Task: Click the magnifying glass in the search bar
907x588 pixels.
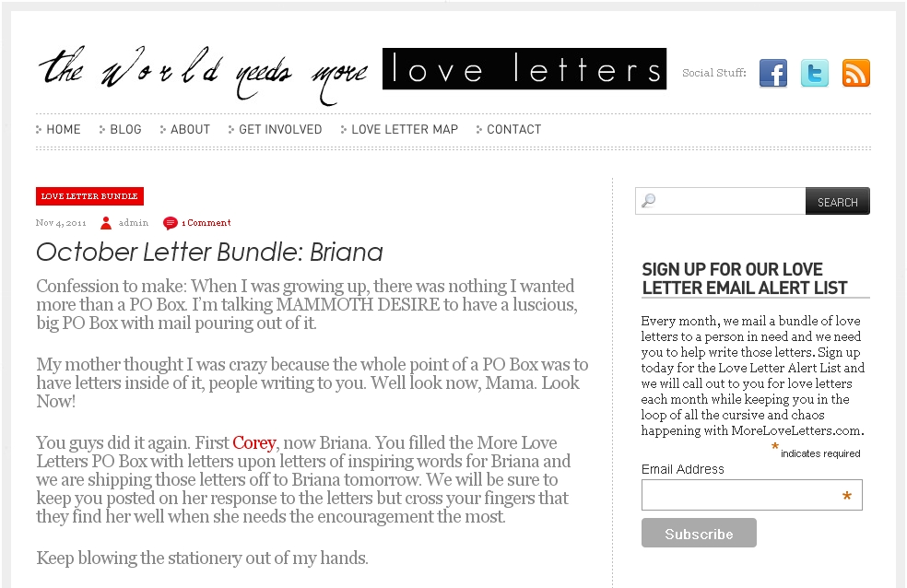Action: [648, 200]
